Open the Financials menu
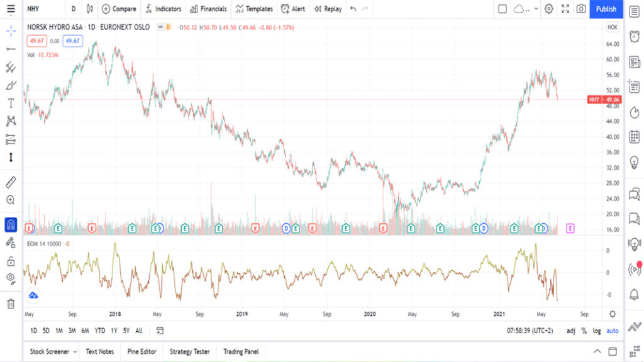The height and width of the screenshot is (362, 644). click(208, 9)
